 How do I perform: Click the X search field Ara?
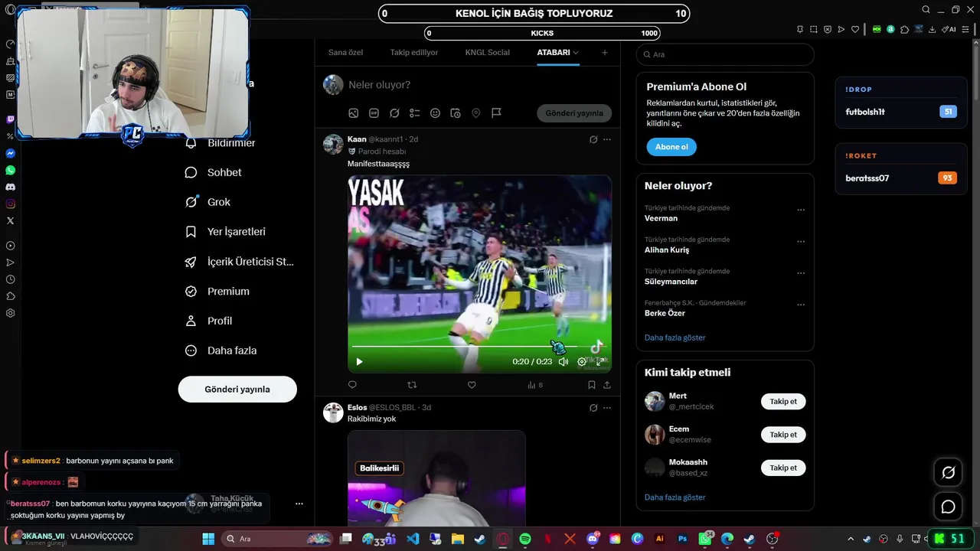coord(725,54)
